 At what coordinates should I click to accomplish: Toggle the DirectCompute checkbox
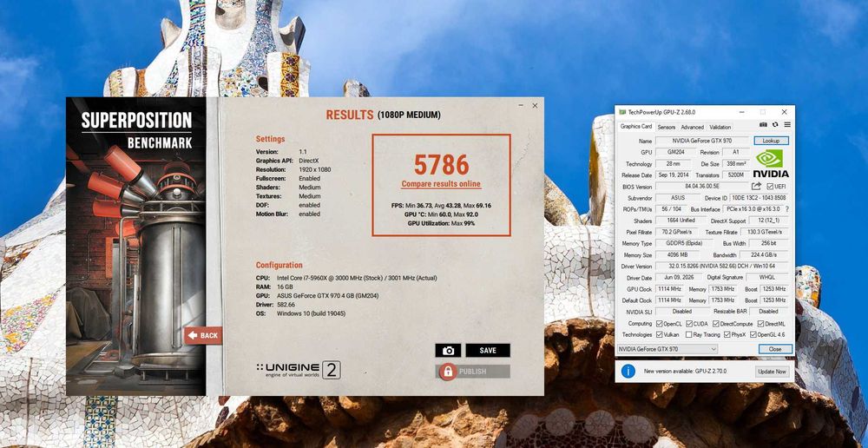(x=716, y=324)
